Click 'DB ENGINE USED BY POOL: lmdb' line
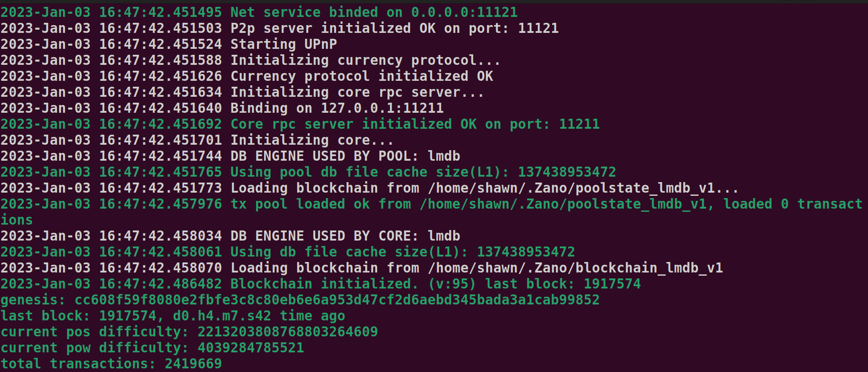This screenshot has height=372, width=868. (x=230, y=156)
